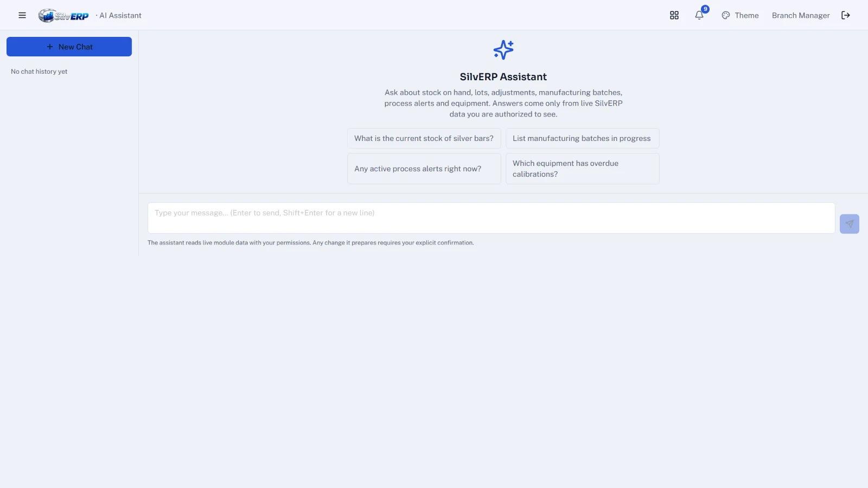Start a New Chat
Image resolution: width=868 pixels, height=488 pixels.
[x=69, y=47]
